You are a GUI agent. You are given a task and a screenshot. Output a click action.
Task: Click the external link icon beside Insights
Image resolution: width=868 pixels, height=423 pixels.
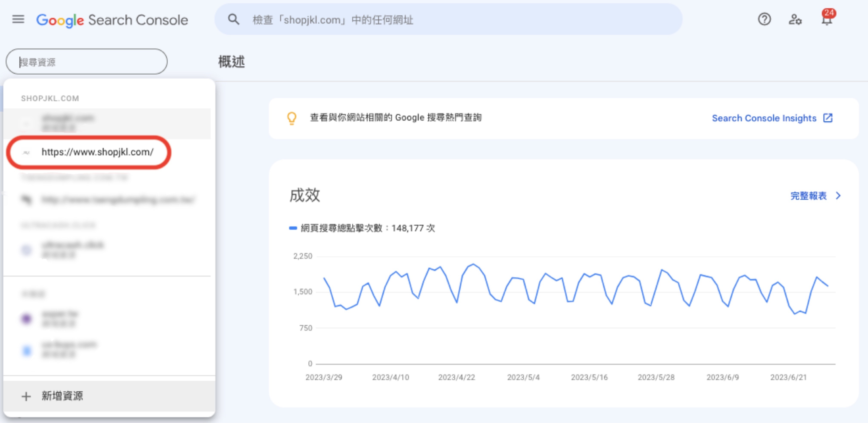click(828, 118)
